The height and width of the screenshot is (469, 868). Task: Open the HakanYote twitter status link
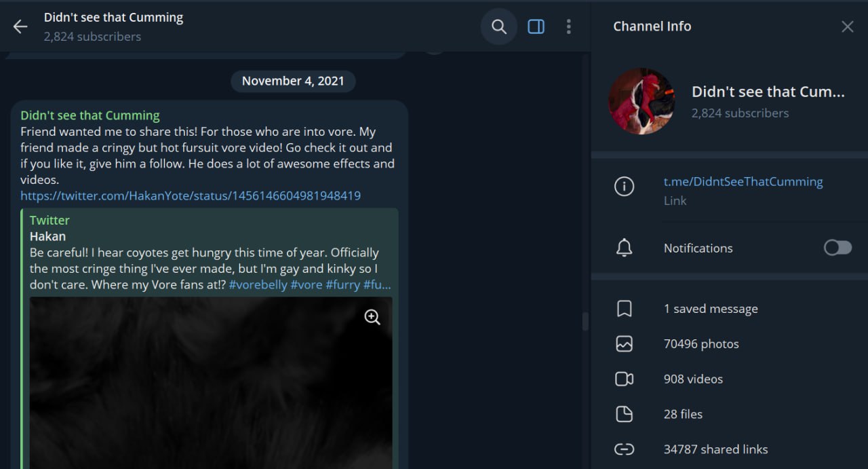[191, 195]
